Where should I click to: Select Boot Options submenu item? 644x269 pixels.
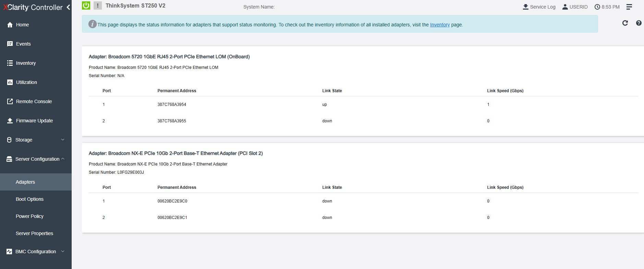pos(29,199)
